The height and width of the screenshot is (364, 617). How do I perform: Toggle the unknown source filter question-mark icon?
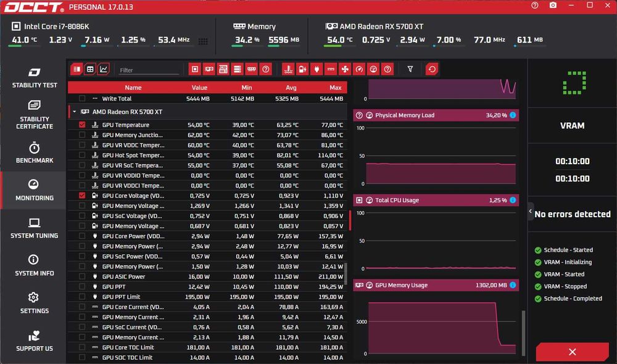pyautogui.click(x=266, y=69)
